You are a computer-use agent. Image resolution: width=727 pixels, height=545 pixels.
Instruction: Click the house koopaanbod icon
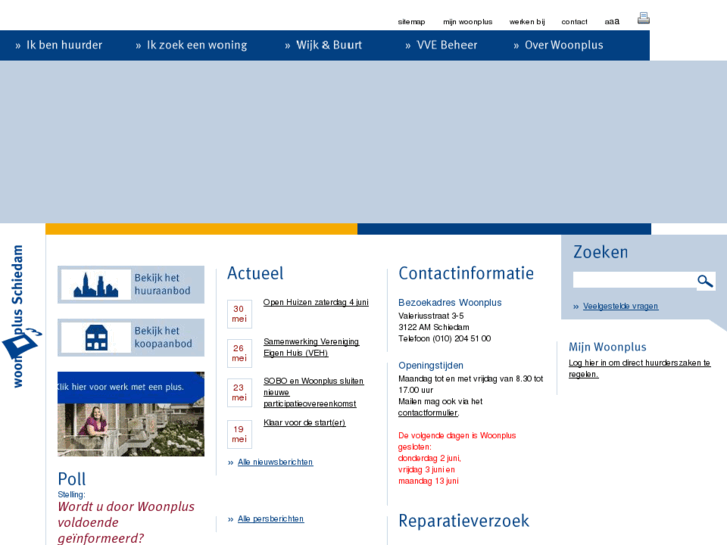tap(96, 338)
